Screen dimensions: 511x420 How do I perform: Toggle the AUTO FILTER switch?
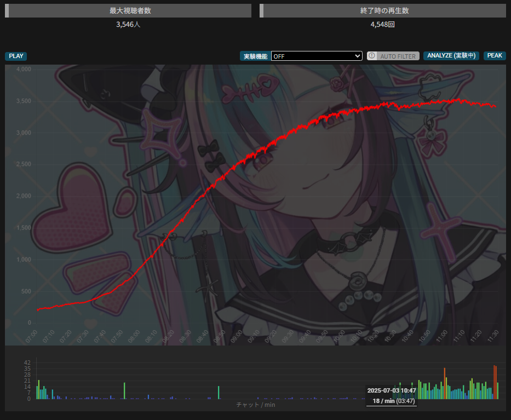pos(393,56)
